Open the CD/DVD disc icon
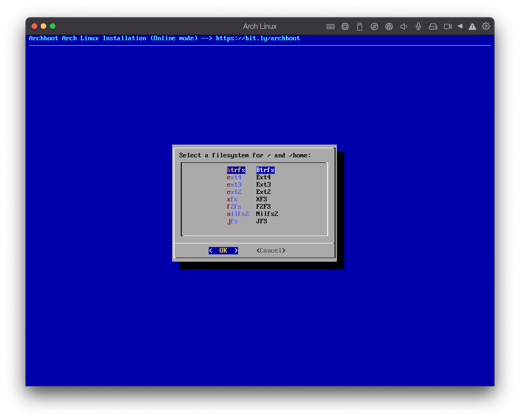The width and height of the screenshot is (520, 420). (374, 26)
